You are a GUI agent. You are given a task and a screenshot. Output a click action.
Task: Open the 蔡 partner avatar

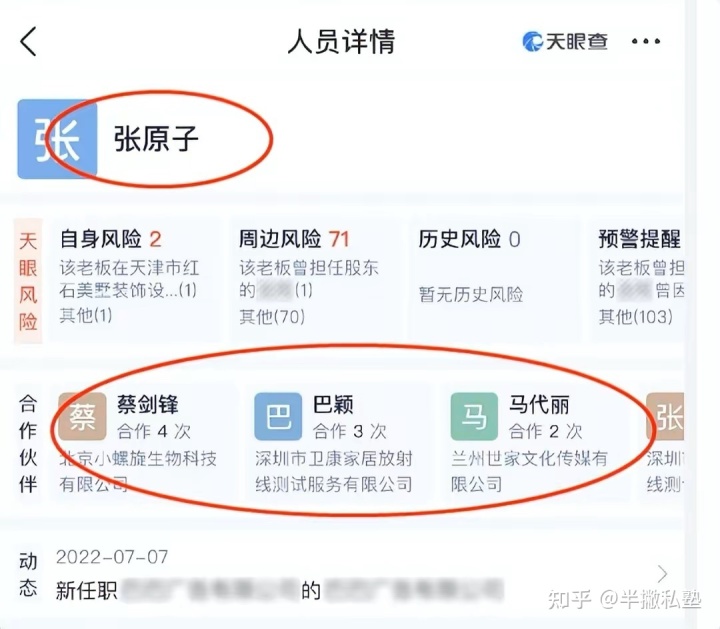coord(82,416)
